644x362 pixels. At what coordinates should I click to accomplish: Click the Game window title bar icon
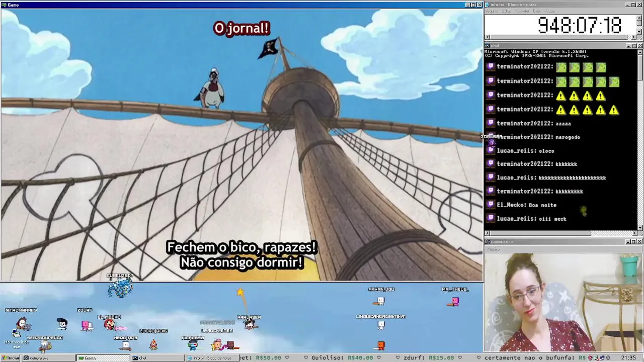pos(4,5)
